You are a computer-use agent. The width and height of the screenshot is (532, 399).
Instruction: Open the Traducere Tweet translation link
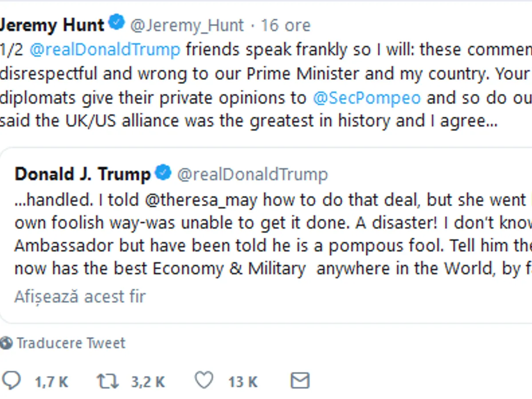[x=71, y=343]
